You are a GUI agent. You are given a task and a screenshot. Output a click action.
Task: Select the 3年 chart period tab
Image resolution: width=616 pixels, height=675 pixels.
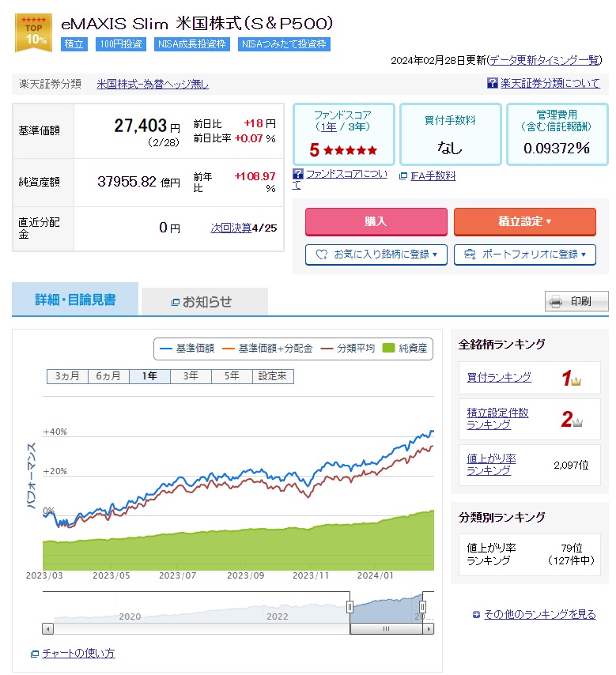click(191, 376)
